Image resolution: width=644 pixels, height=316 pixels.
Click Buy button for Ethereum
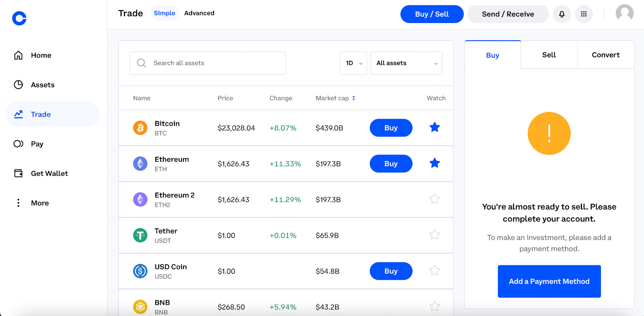[391, 164]
